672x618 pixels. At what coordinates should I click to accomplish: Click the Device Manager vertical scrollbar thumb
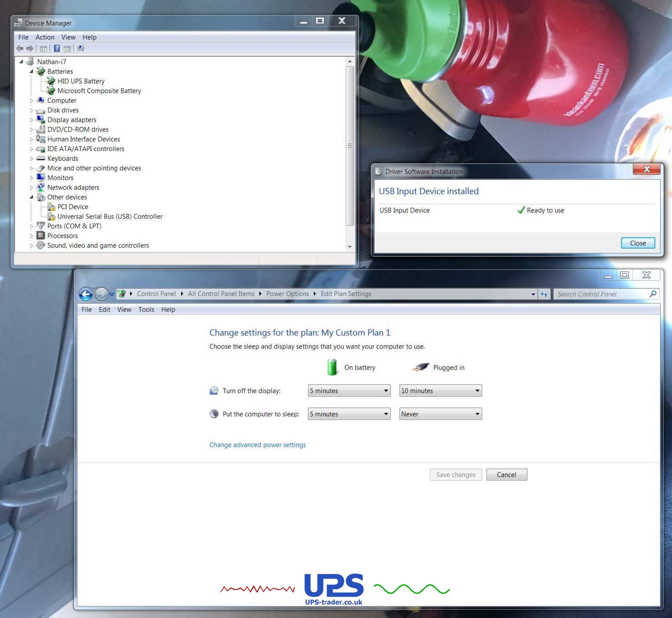click(x=349, y=146)
